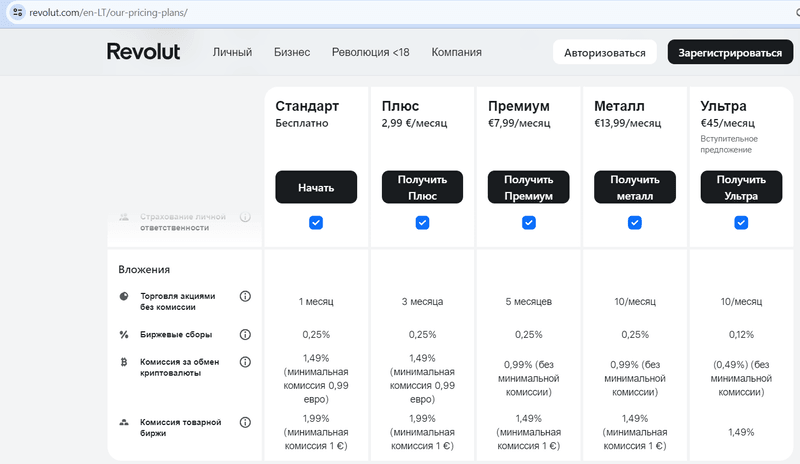This screenshot has width=800, height=464.
Task: Click the checkmark under Плюс plan
Action: pyautogui.click(x=422, y=223)
